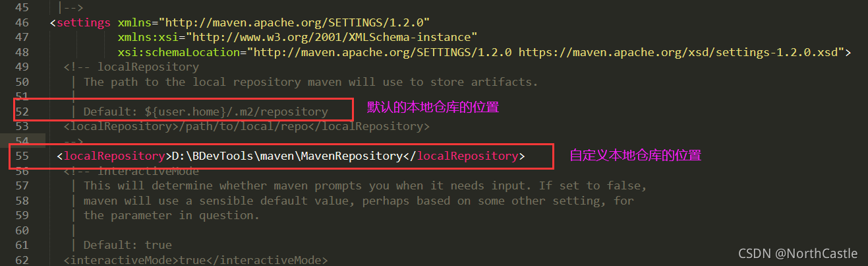The width and height of the screenshot is (868, 266).
Task: Click line number 46 in the gutter
Action: (x=22, y=23)
